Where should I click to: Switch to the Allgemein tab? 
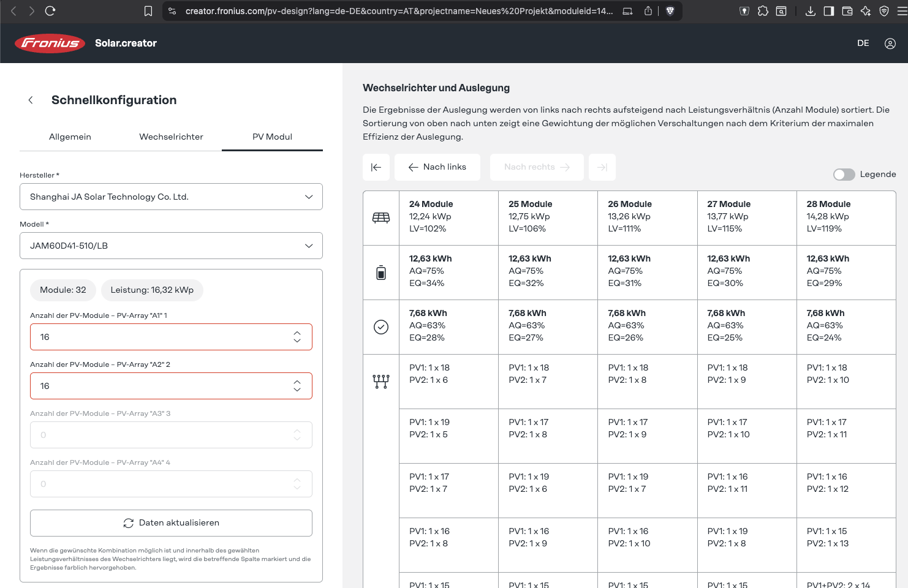pyautogui.click(x=70, y=137)
